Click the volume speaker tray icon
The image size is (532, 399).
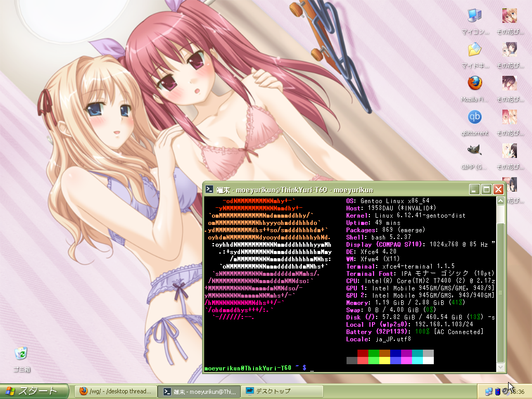506,392
